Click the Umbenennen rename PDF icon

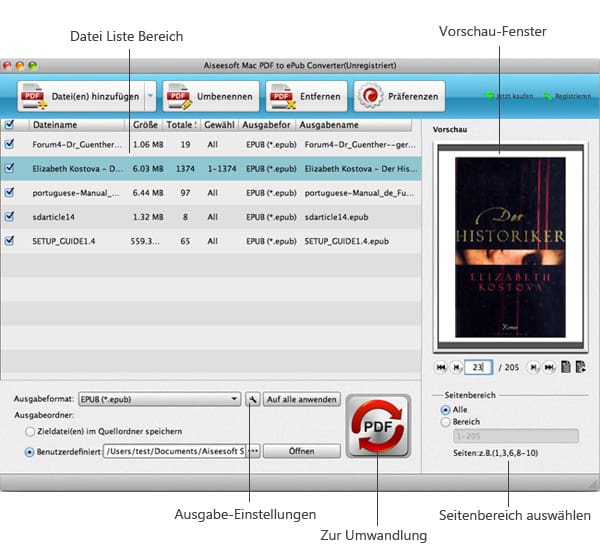[x=178, y=97]
